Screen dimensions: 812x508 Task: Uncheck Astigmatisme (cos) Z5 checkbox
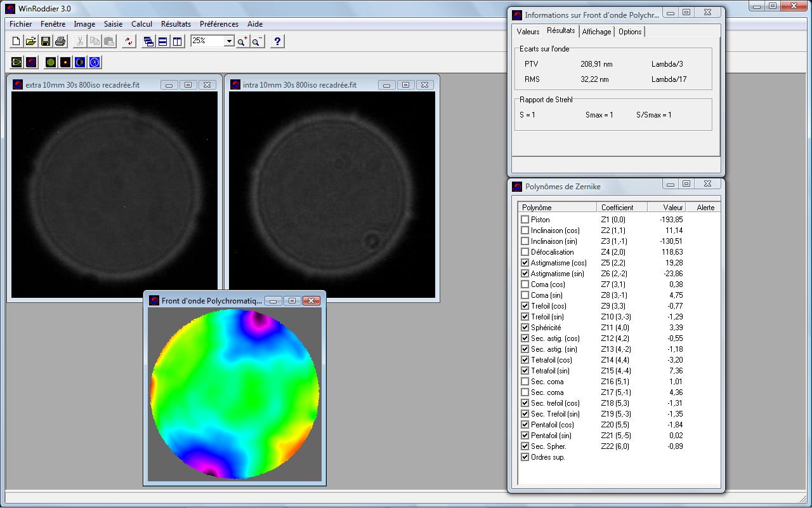pyautogui.click(x=525, y=263)
